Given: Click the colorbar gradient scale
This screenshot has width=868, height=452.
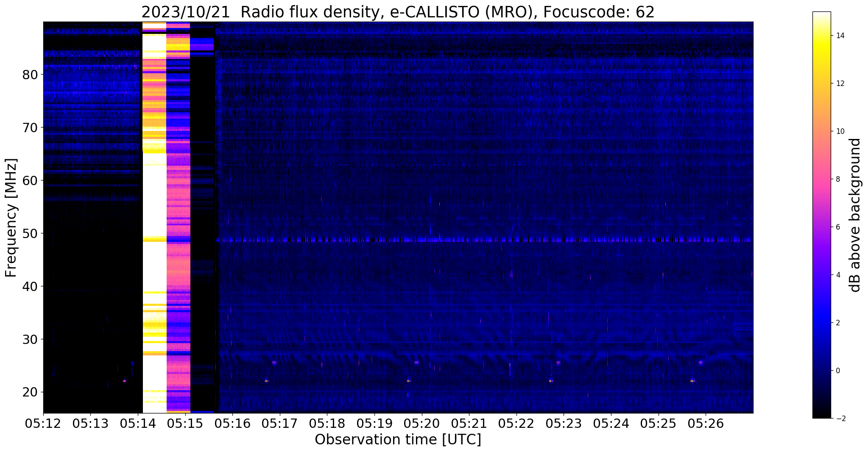Looking at the screenshot, I should (x=821, y=215).
